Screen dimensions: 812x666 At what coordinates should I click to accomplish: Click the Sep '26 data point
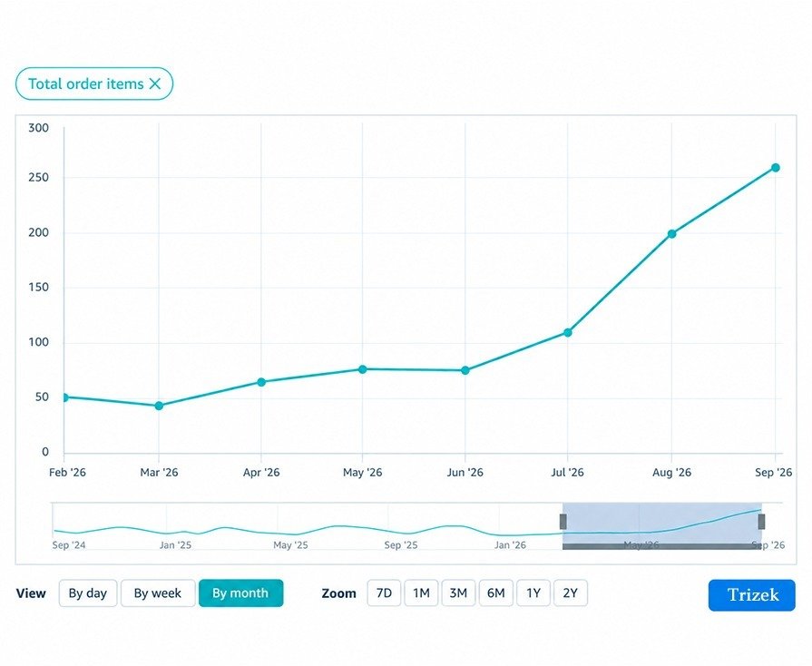tap(775, 168)
